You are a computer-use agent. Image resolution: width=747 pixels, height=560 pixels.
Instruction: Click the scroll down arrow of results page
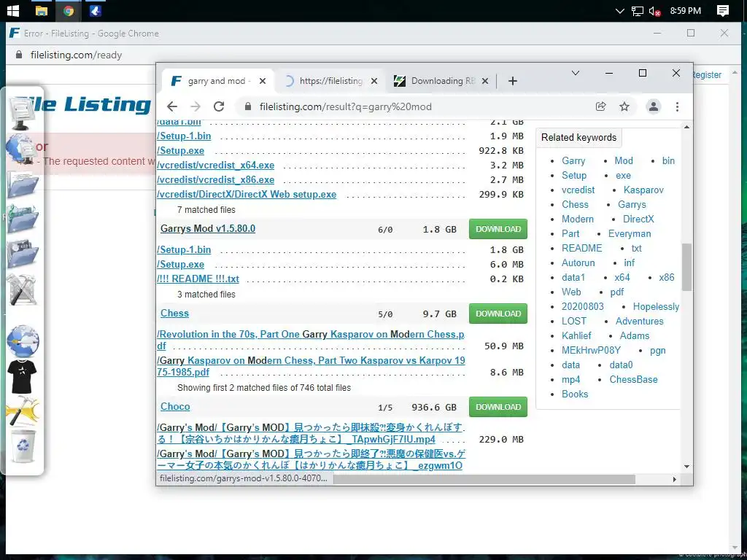coord(686,467)
